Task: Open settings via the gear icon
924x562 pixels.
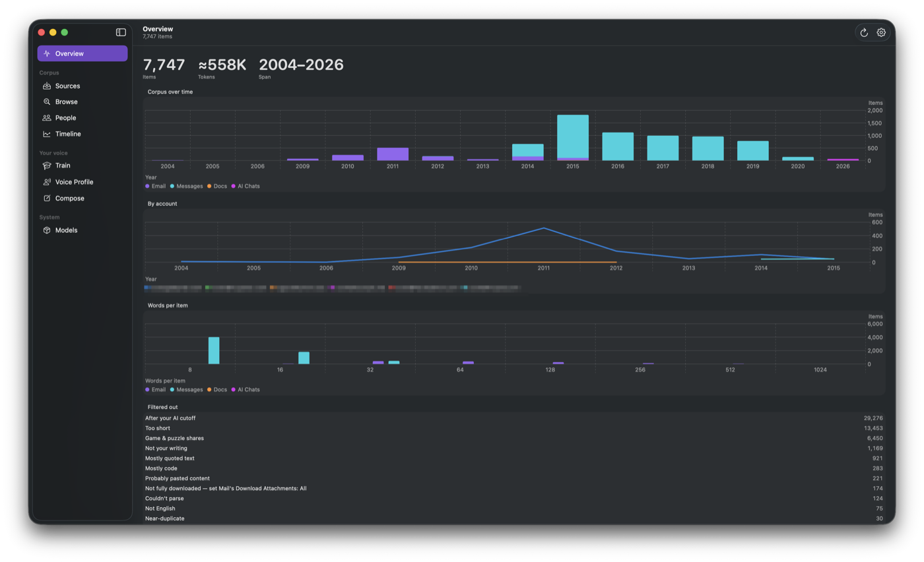Action: pyautogui.click(x=881, y=32)
